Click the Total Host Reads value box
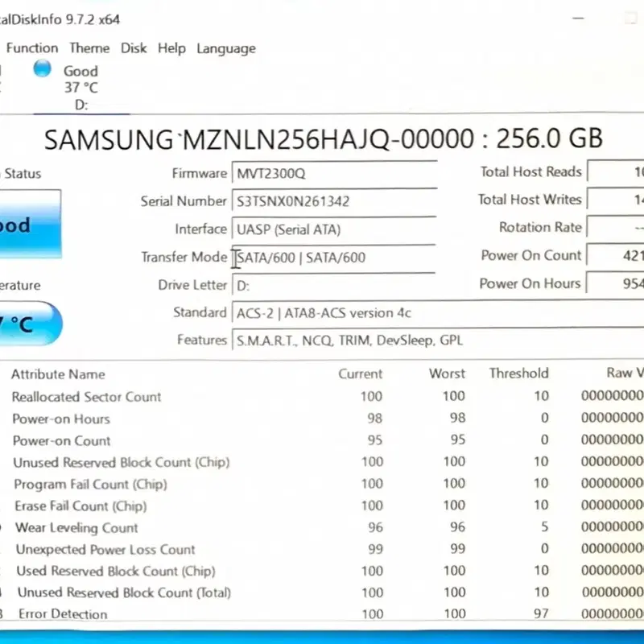This screenshot has width=644, height=644. pos(615,171)
